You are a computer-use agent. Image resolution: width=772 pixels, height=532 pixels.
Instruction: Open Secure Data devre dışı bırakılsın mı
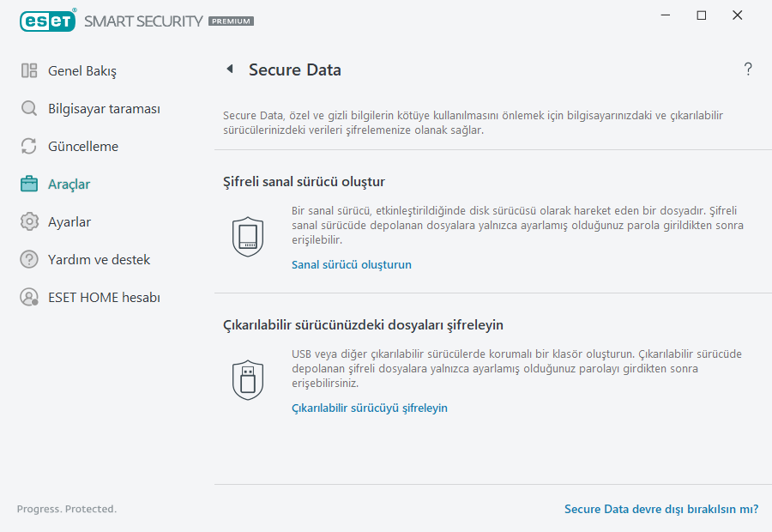click(661, 509)
